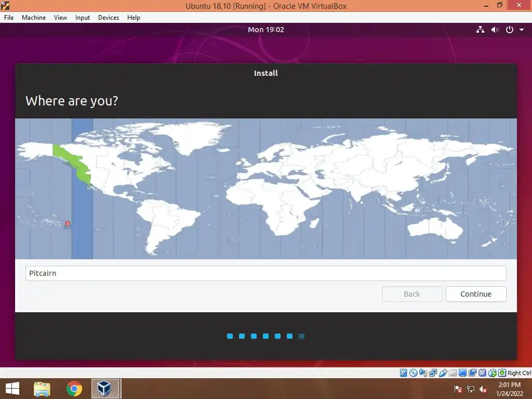532x399 pixels.
Task: Open the VirtualBox Devices menu
Action: pyautogui.click(x=109, y=18)
